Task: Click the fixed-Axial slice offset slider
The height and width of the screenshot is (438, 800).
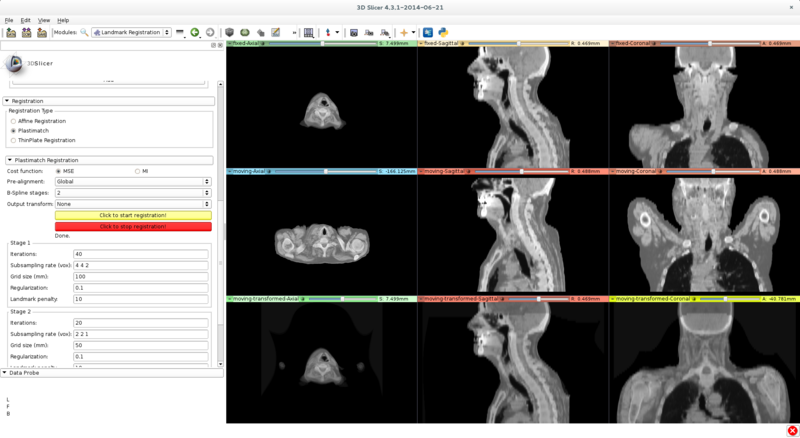Action: click(x=320, y=44)
